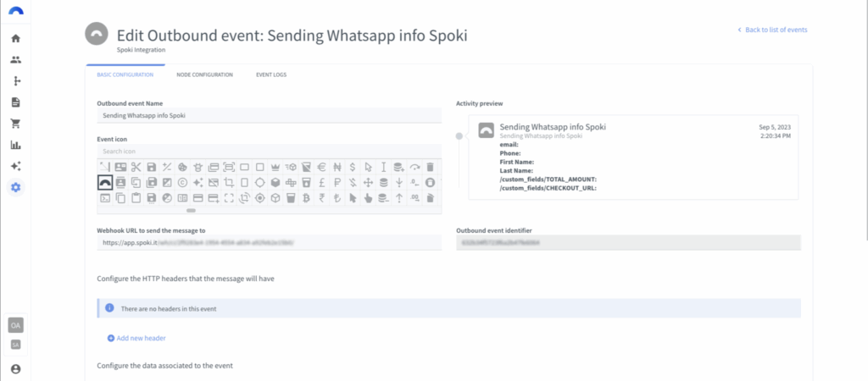
Task: Open the shopping cart section in sidebar
Action: [15, 123]
